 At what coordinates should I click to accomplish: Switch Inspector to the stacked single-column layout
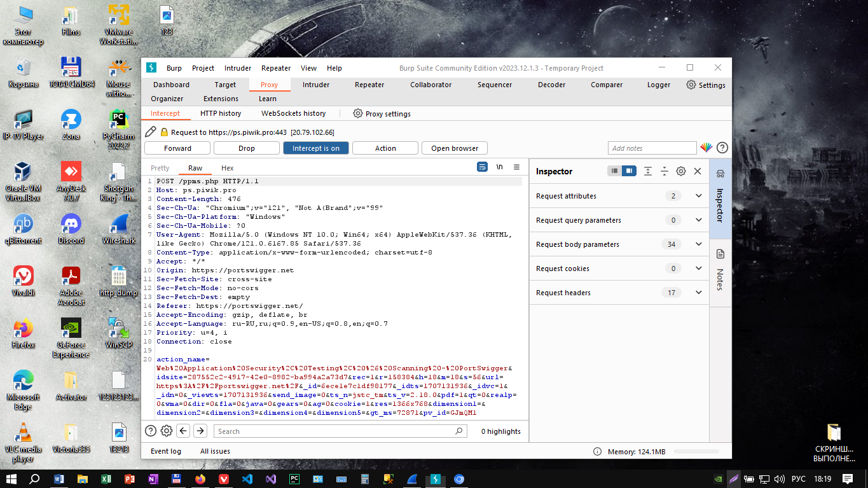[614, 171]
